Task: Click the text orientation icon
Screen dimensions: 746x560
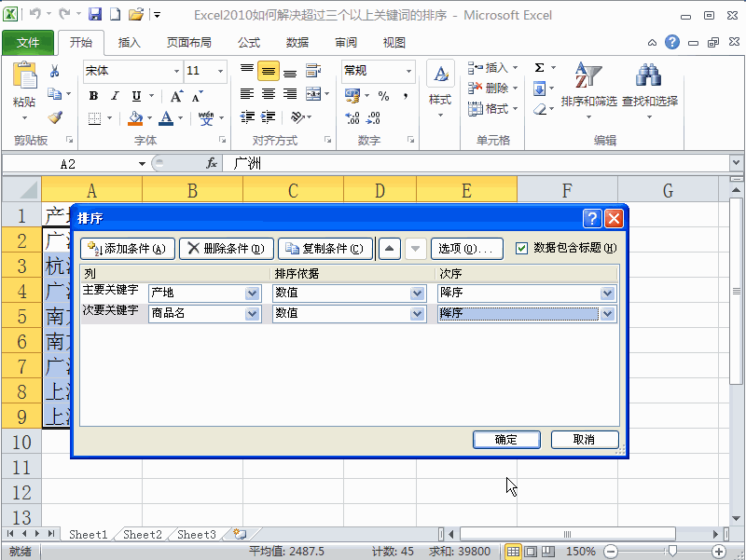Action: point(297,117)
